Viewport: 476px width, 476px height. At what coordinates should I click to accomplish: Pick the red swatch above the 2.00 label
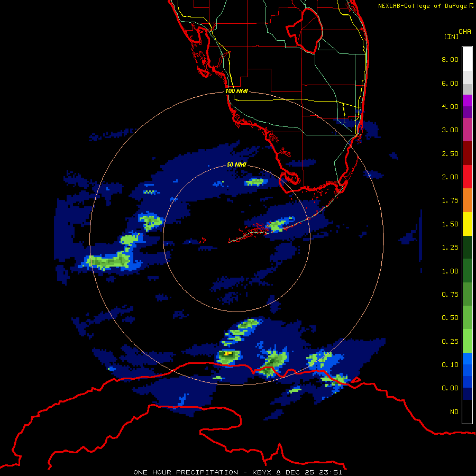click(467, 177)
